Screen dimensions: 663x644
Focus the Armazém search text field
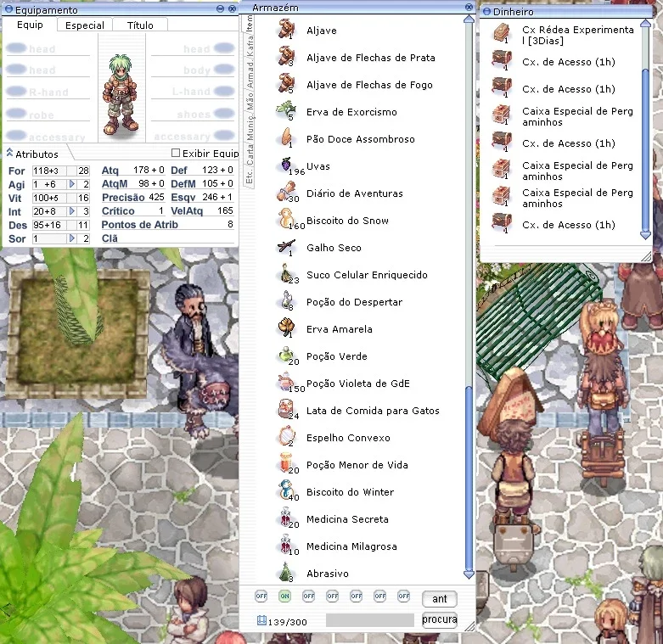point(370,620)
